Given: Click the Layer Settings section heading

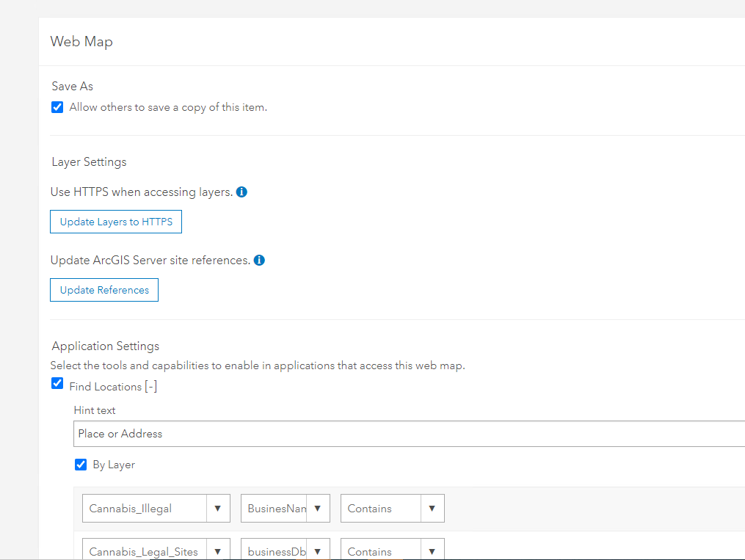Looking at the screenshot, I should pos(89,161).
